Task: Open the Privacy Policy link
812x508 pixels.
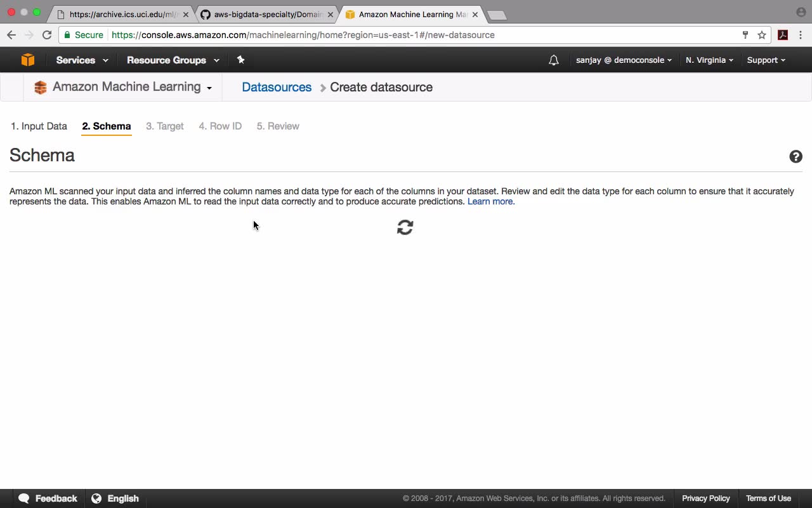Action: click(706, 498)
